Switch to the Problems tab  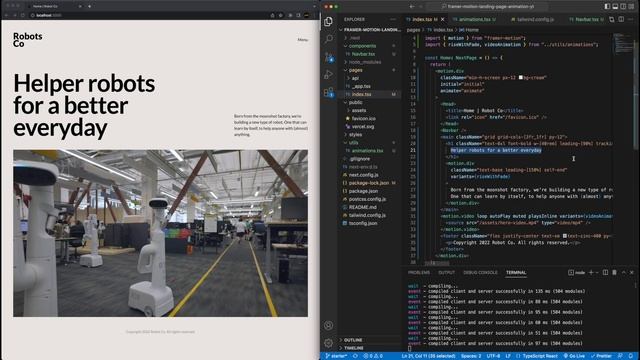(x=419, y=272)
